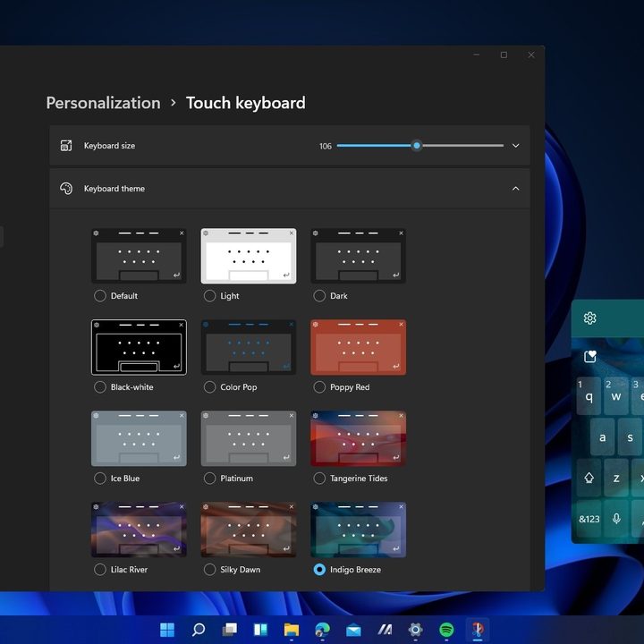Click the Keyboard theme label
Screen dimensions: 644x644
pyautogui.click(x=114, y=189)
